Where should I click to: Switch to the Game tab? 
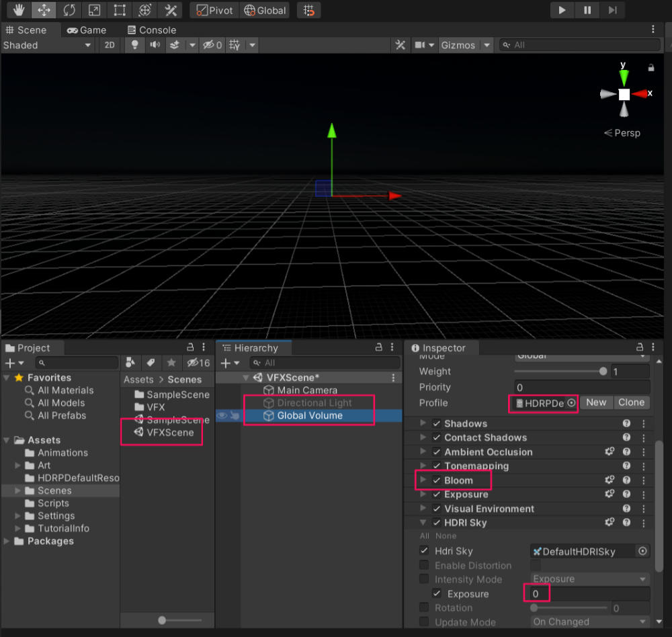pos(87,30)
